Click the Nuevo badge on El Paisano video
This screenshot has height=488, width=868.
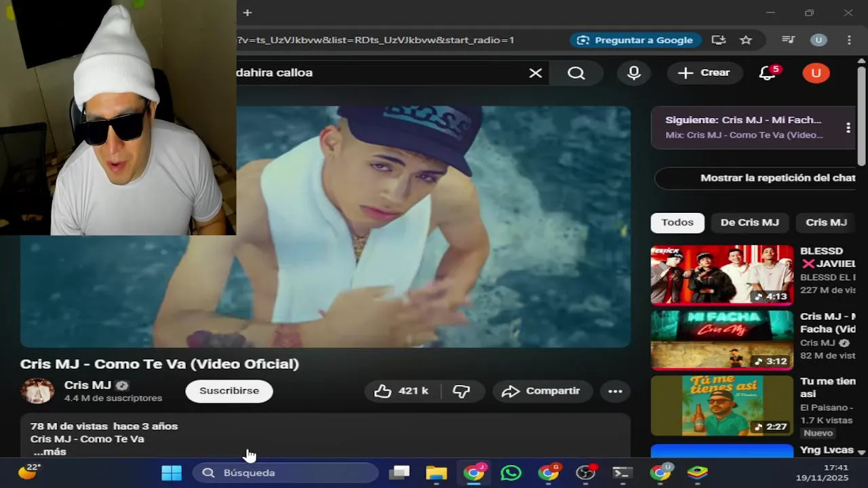(818, 433)
